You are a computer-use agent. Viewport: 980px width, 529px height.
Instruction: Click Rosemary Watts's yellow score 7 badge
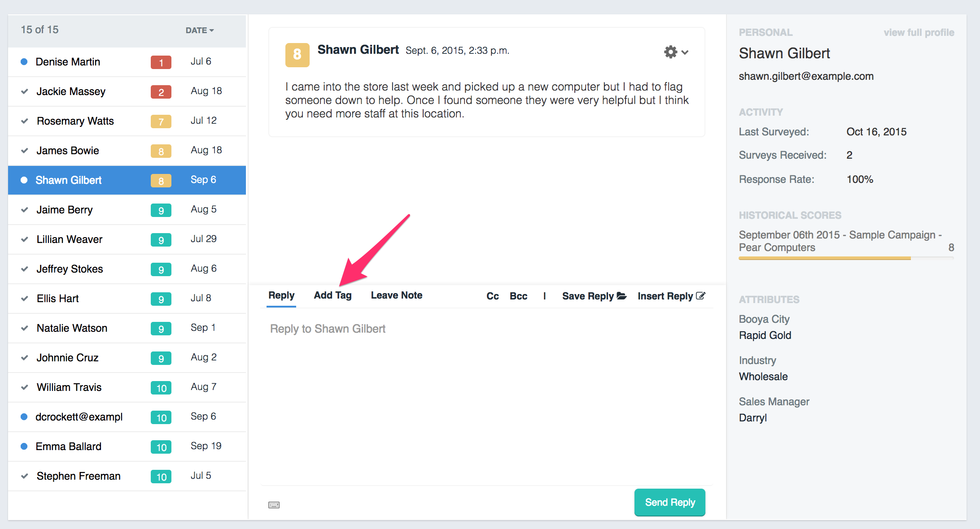tap(161, 121)
